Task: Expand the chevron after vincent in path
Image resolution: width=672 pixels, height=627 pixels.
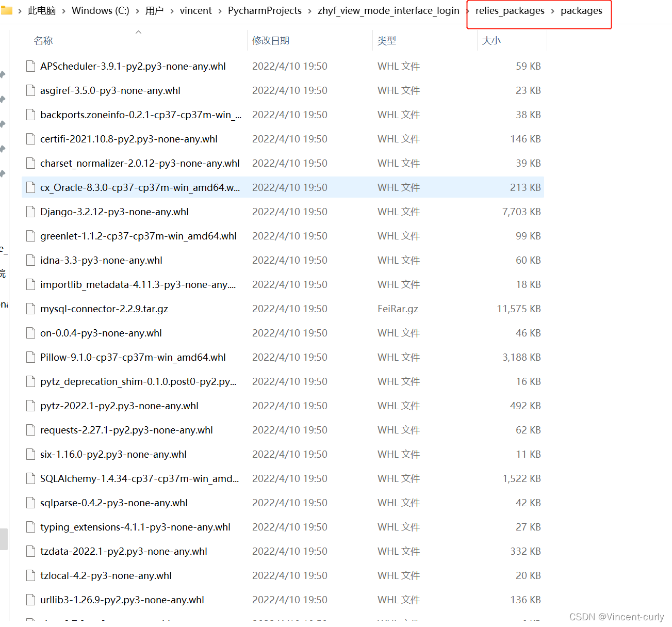Action: [x=220, y=11]
